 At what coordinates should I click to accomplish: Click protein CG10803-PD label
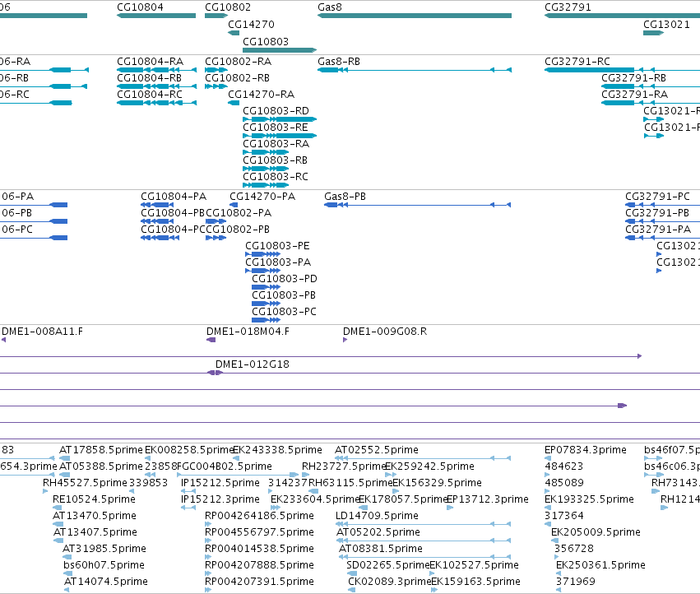[285, 279]
